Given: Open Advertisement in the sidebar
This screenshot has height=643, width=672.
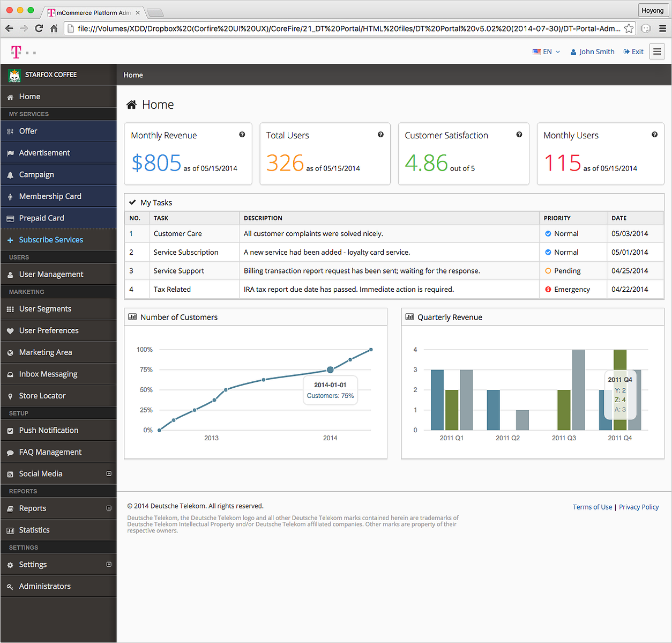Looking at the screenshot, I should [x=58, y=153].
